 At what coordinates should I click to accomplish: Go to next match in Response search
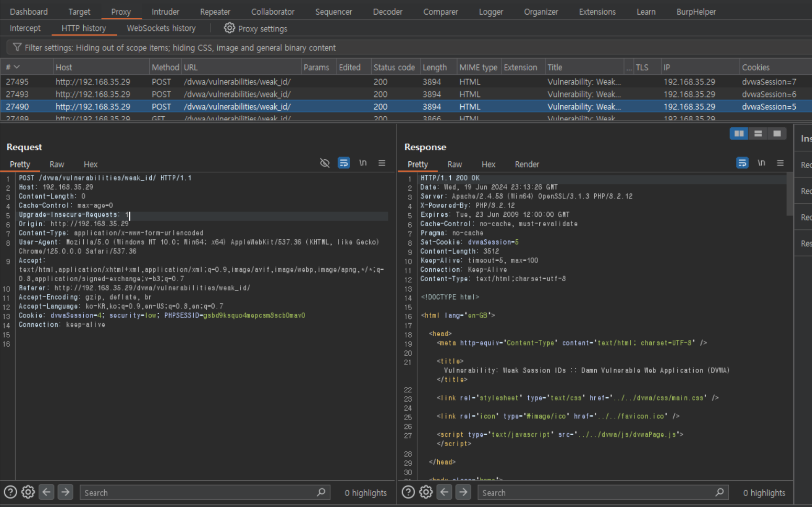[463, 492]
